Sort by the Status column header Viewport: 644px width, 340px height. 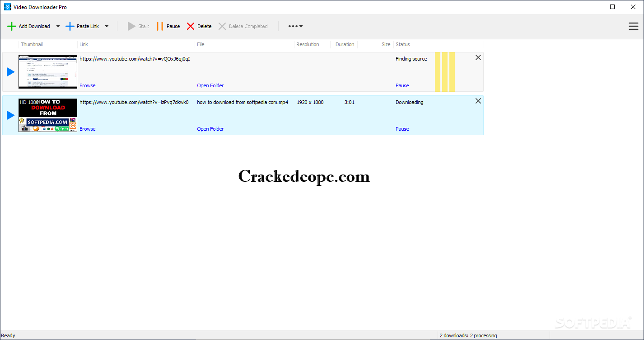coord(402,44)
